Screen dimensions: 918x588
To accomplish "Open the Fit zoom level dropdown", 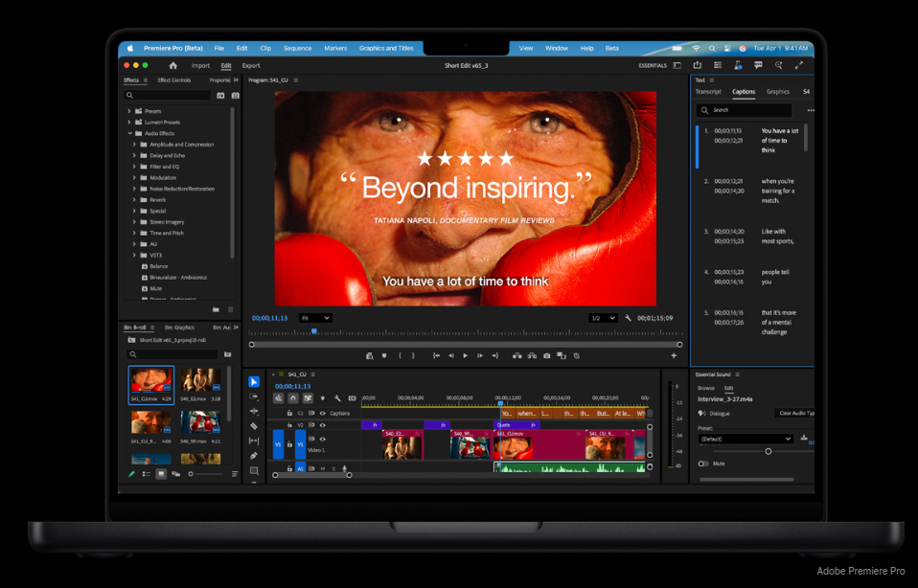I will click(x=315, y=318).
